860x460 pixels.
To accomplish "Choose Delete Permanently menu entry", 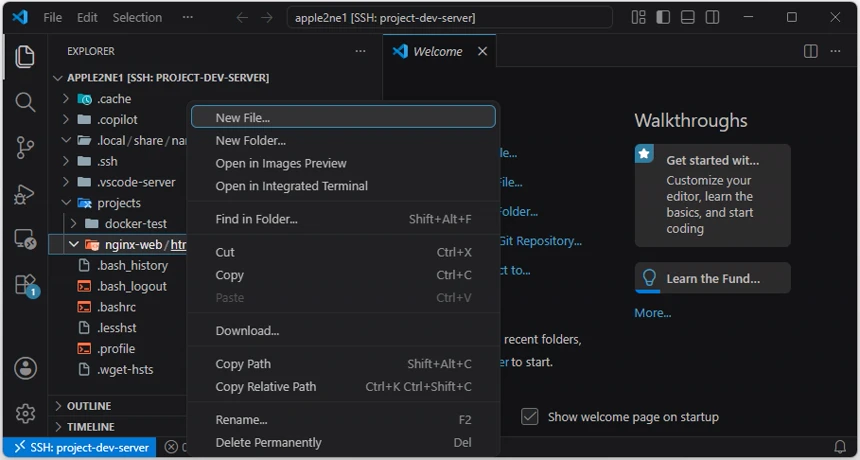I will (x=343, y=442).
